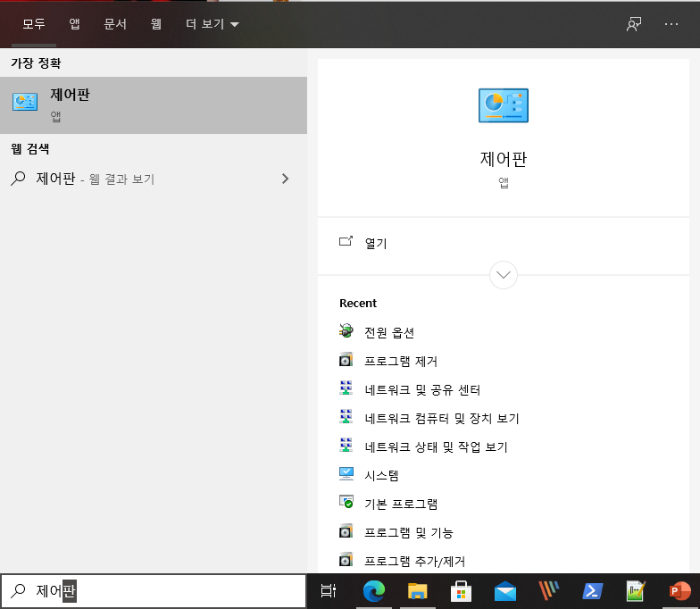
Task: Expand more actions with chevron-down button
Action: 504,275
